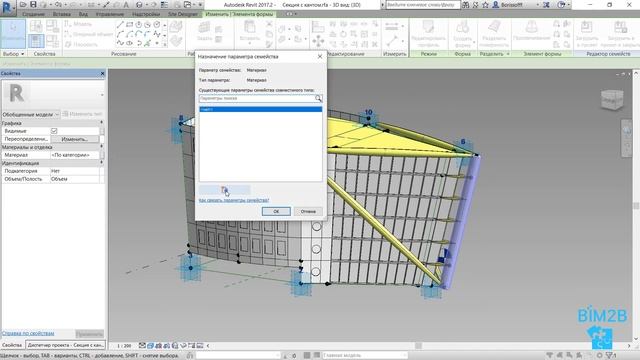Click the Exchange Apps X icon
The image size is (640, 360).
point(546,4)
